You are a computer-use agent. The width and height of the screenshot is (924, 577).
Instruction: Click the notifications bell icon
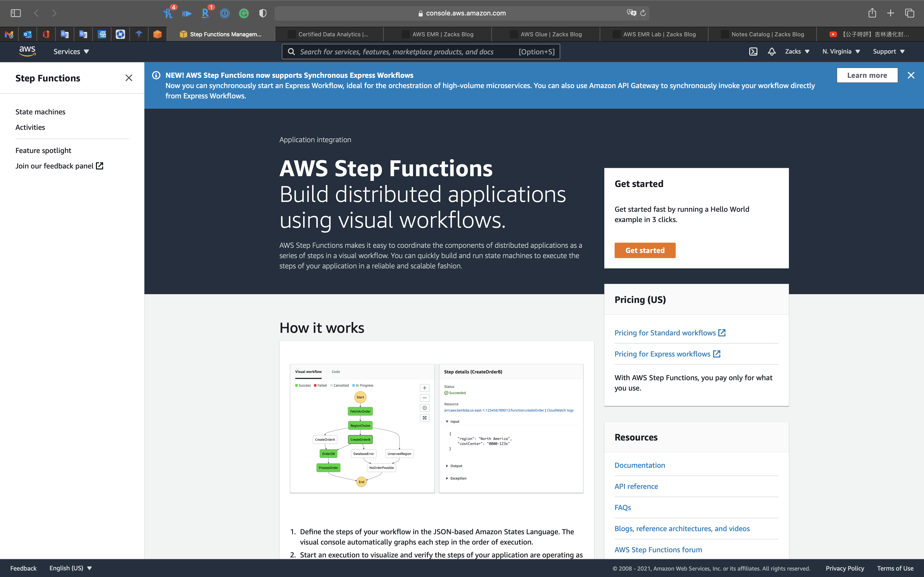772,52
